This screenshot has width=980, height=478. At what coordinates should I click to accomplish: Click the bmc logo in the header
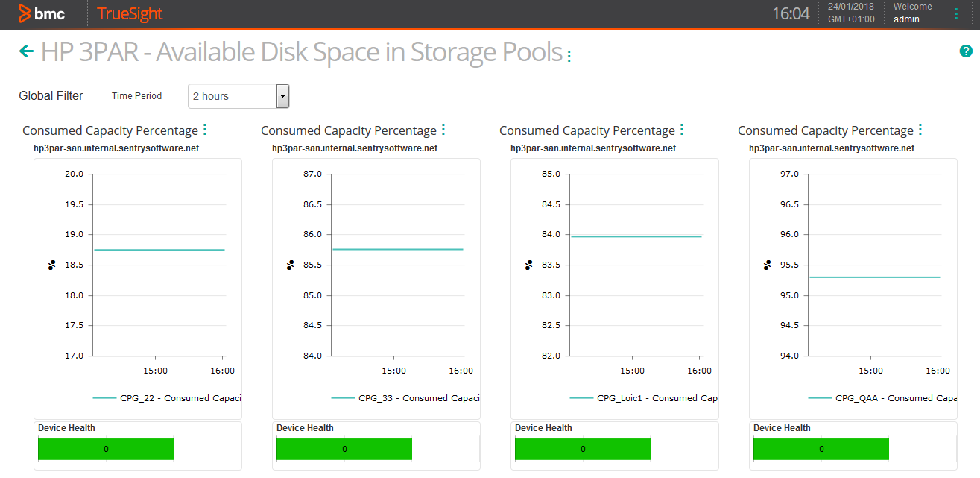tap(41, 13)
